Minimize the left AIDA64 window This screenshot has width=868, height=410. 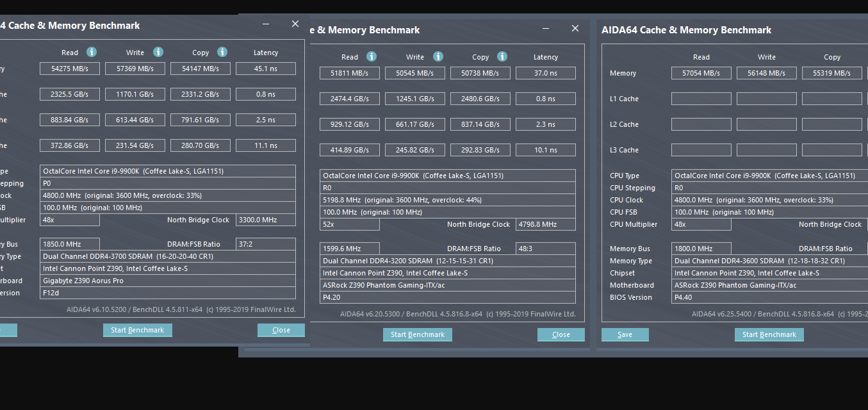tap(266, 24)
